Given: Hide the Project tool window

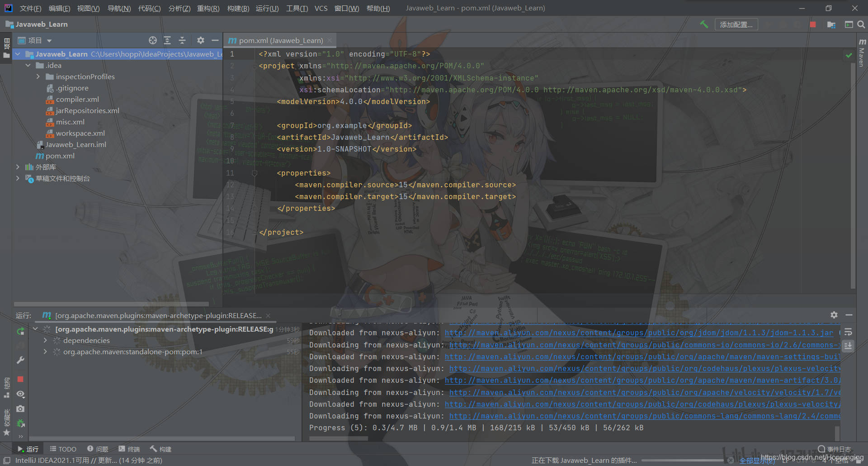Looking at the screenshot, I should (x=215, y=40).
